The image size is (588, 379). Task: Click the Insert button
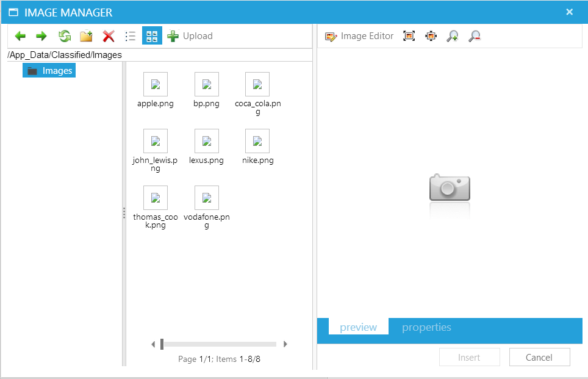(470, 357)
